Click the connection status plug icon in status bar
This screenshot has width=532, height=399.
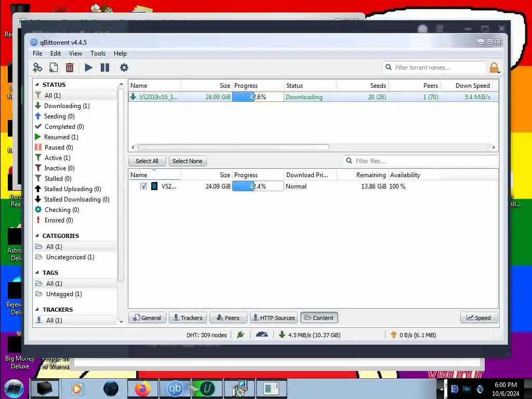click(241, 335)
